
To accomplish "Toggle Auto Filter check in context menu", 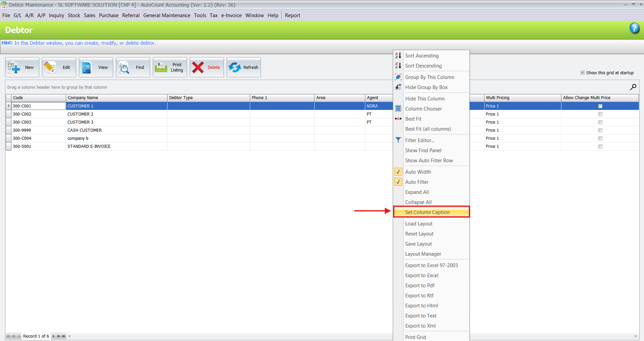I will pyautogui.click(x=398, y=182).
